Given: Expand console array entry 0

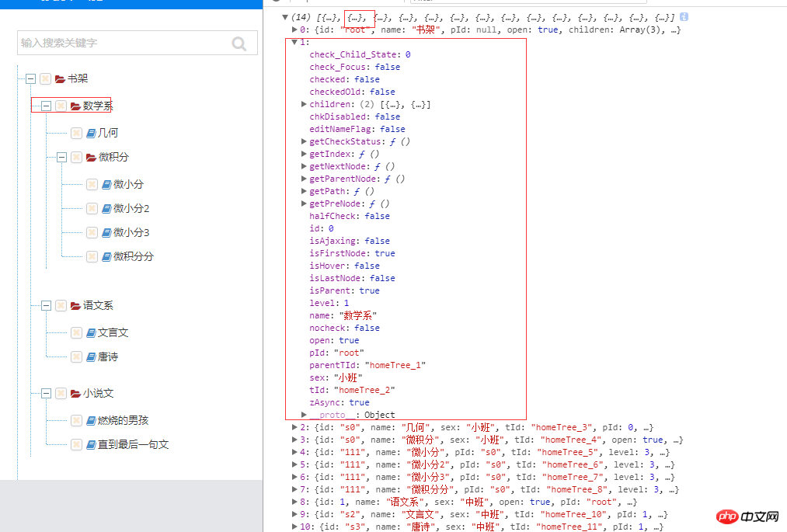Looking at the screenshot, I should 294,30.
